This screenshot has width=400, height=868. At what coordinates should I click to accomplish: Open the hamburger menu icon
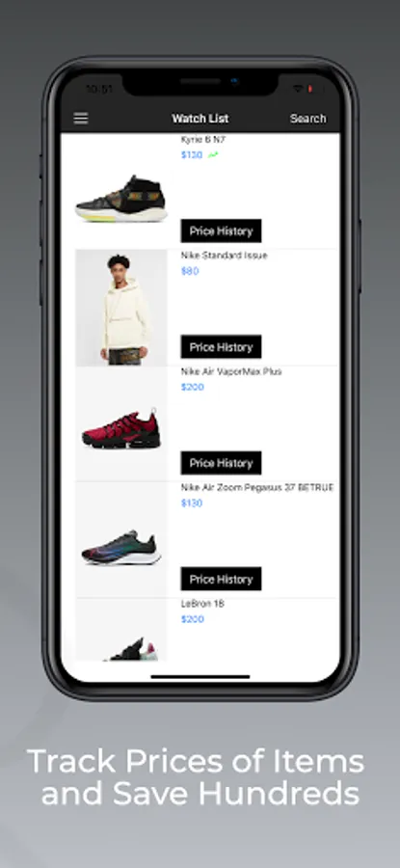coord(81,119)
